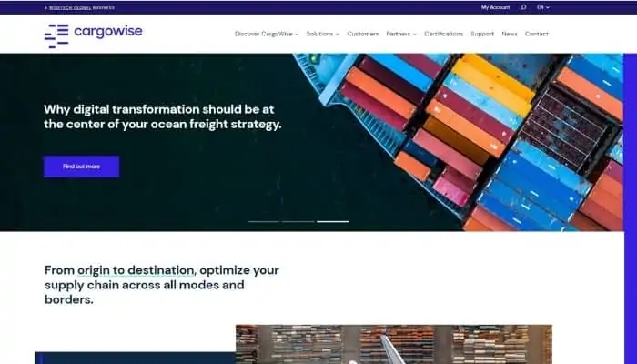The height and width of the screenshot is (364, 637).
Task: Open the Support page
Action: [482, 34]
